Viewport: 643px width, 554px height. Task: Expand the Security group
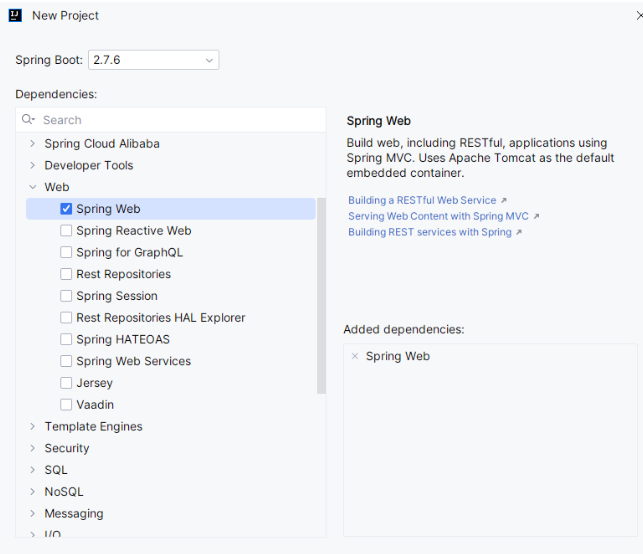[x=33, y=448]
